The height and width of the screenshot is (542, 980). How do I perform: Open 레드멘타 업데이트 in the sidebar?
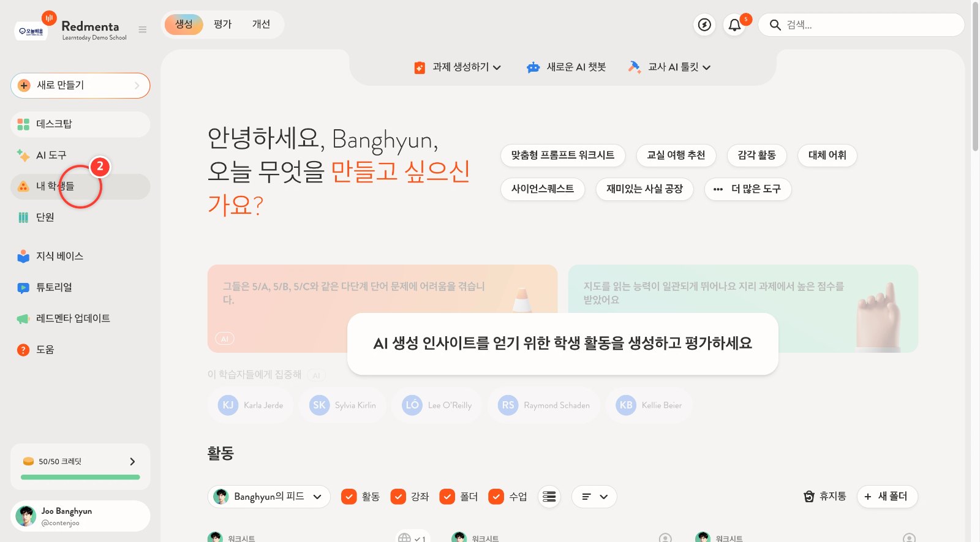point(80,318)
